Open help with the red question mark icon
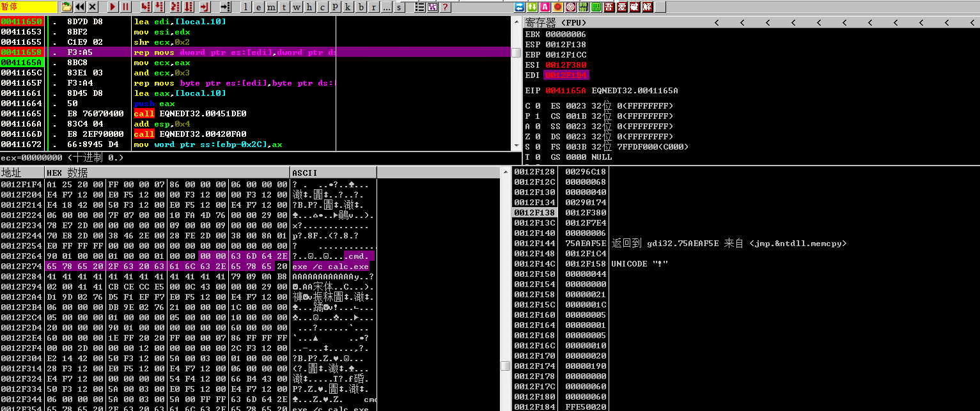The image size is (980, 411). (x=446, y=7)
